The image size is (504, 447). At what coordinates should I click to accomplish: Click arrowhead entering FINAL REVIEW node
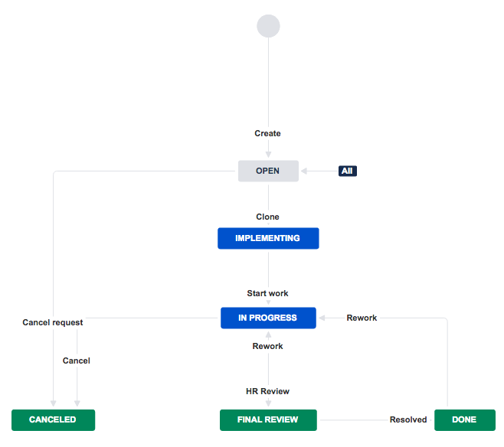268,405
